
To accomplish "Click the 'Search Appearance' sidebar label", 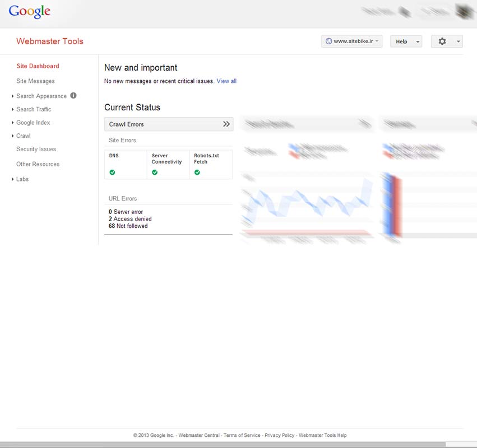I will click(x=41, y=96).
